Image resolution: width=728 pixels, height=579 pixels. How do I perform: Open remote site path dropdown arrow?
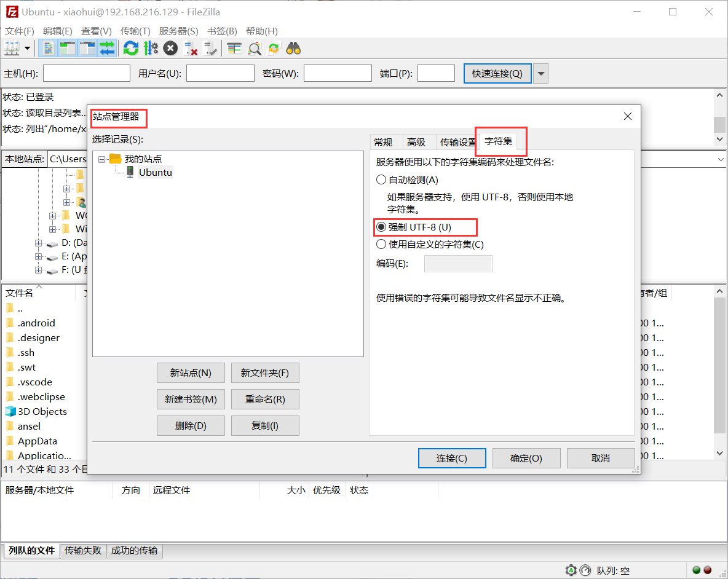(721, 159)
